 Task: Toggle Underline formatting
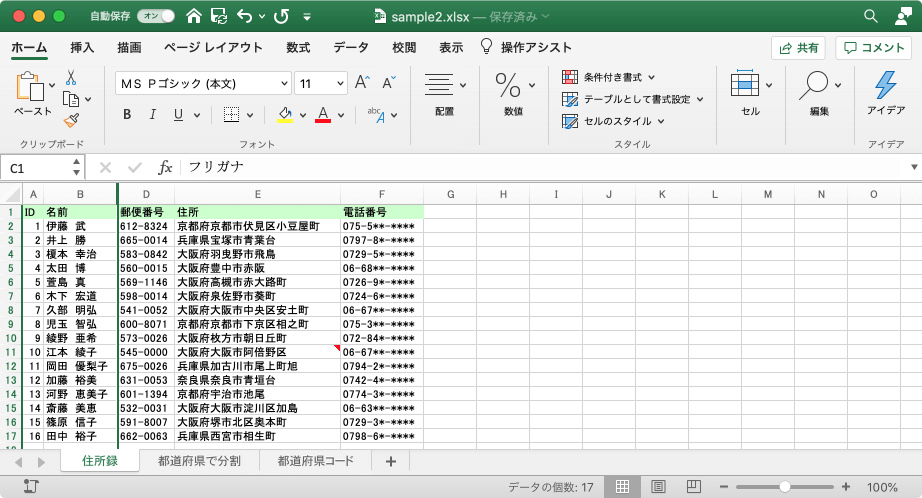(178, 115)
